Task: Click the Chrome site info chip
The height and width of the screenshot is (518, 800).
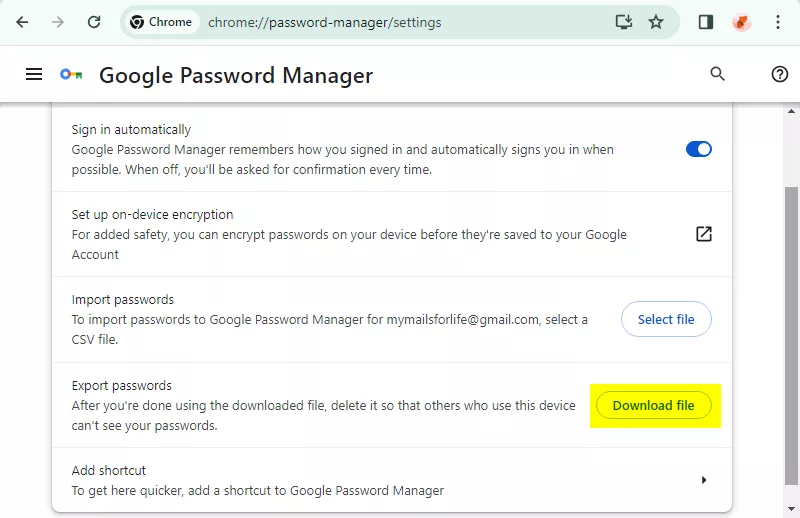Action: coord(161,22)
